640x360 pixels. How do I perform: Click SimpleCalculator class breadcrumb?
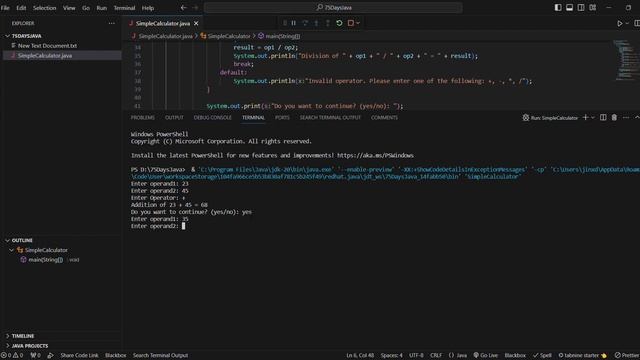point(229,36)
